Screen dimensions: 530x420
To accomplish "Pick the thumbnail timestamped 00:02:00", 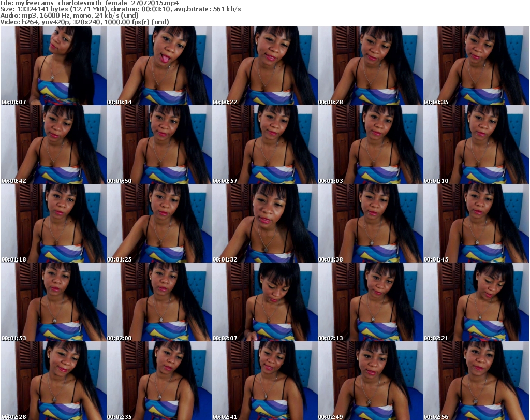I will pyautogui.click(x=159, y=302).
